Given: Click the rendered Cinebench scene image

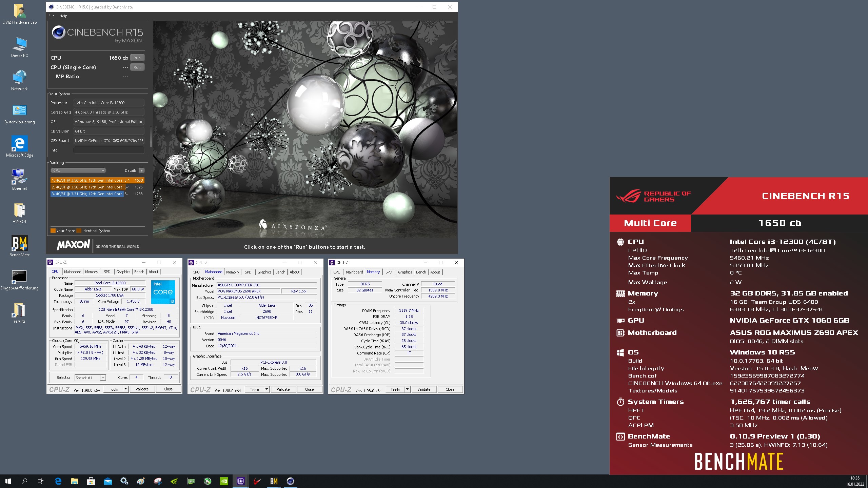Looking at the screenshot, I should [304, 129].
